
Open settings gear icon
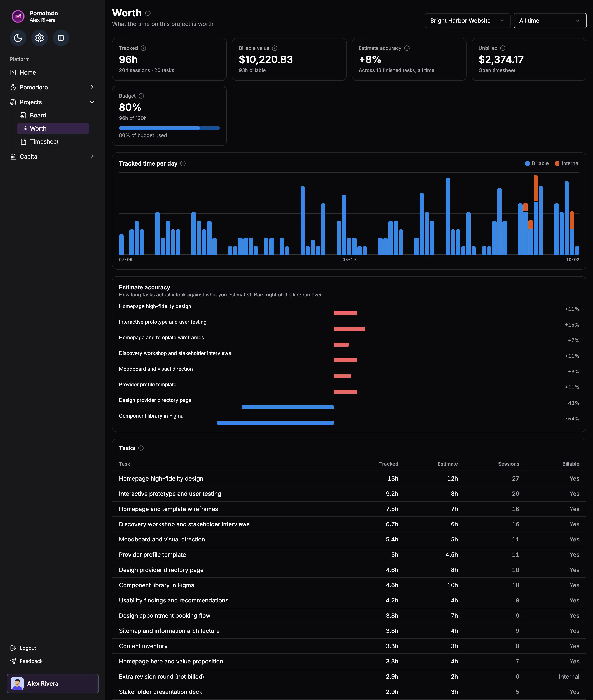[x=40, y=38]
